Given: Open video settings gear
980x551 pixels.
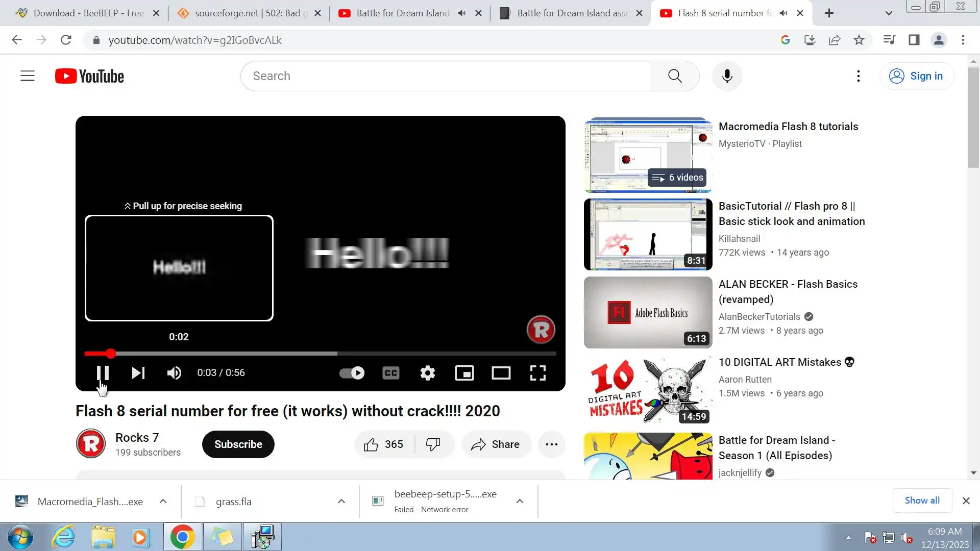Looking at the screenshot, I should [428, 373].
